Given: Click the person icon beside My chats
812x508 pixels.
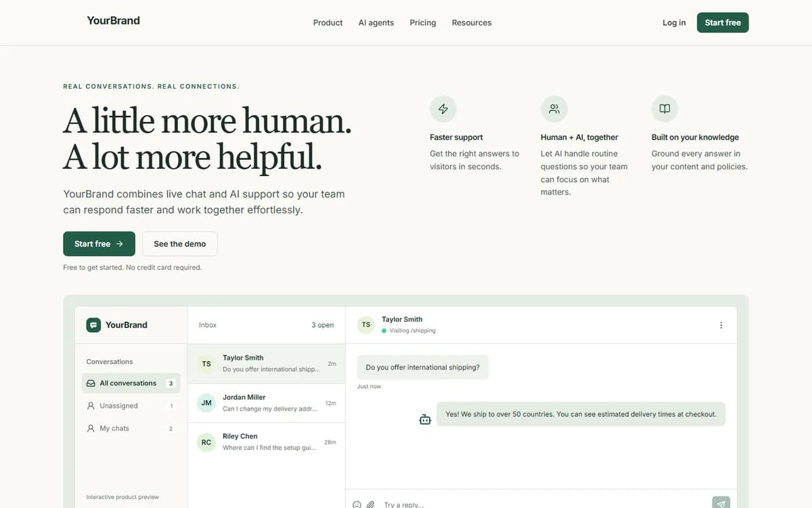Looking at the screenshot, I should (x=91, y=428).
